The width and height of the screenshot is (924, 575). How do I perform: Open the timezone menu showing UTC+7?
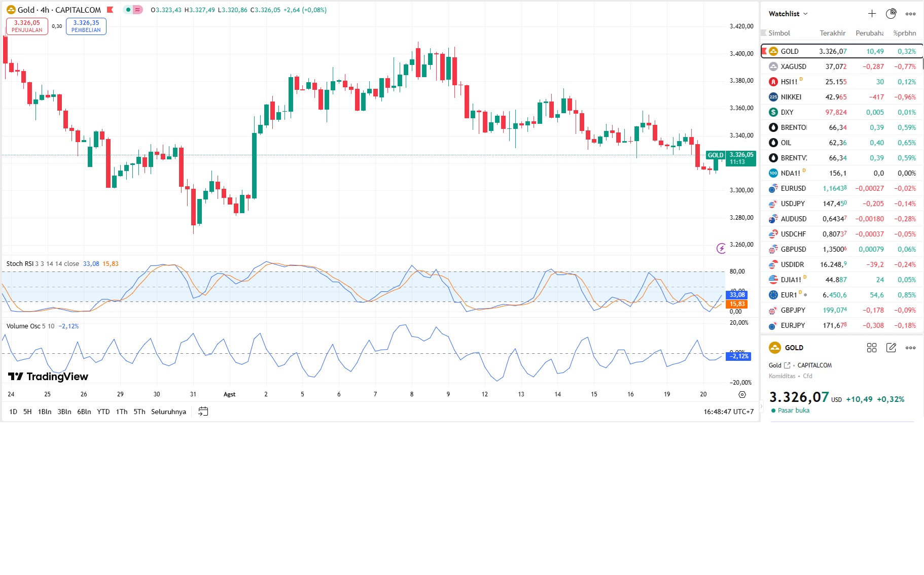coord(728,412)
